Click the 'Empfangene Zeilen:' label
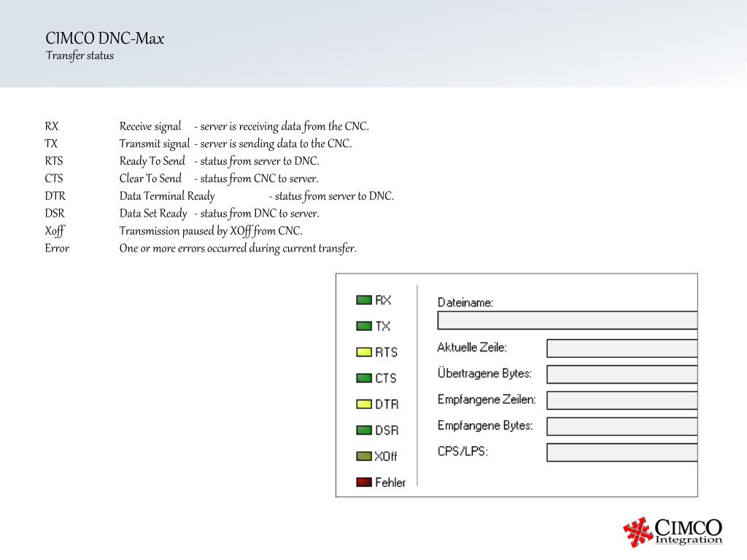The image size is (747, 560). (x=487, y=400)
